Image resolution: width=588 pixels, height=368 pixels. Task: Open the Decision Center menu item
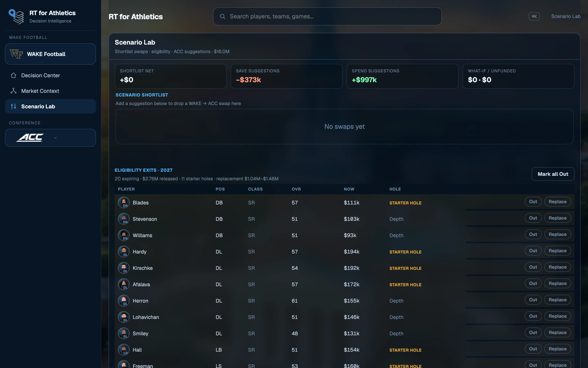tap(50, 75)
